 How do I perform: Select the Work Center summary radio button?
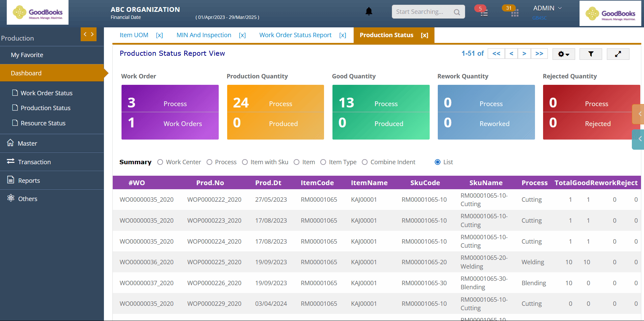[x=160, y=162]
